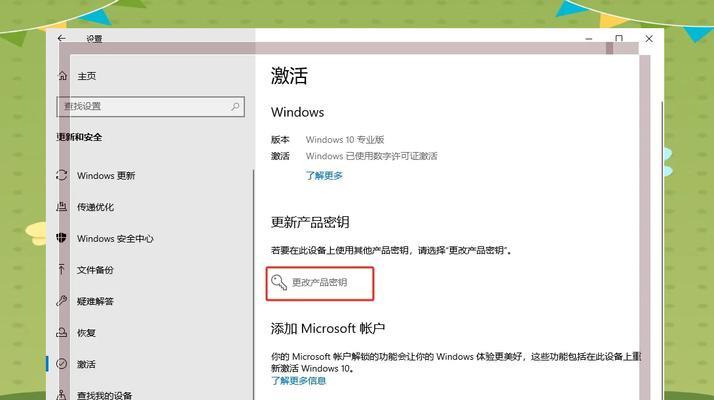Click the 更新和安全 section heading
This screenshot has height=400, width=714.
[x=79, y=137]
